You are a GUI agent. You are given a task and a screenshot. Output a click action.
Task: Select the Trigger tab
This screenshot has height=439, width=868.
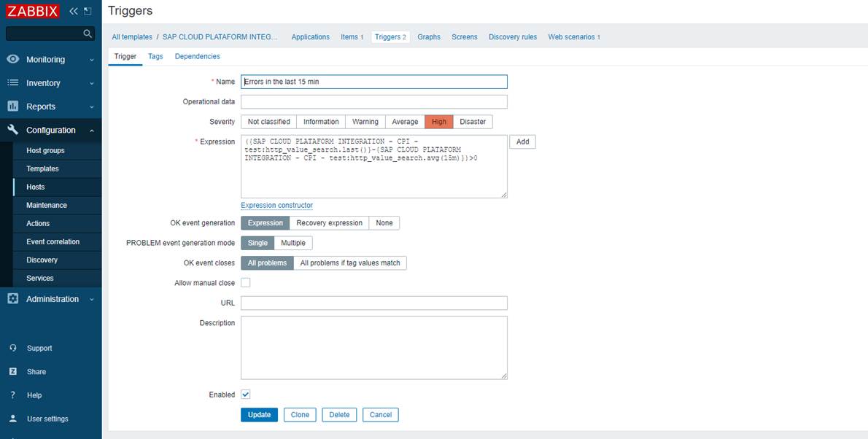pyautogui.click(x=125, y=56)
